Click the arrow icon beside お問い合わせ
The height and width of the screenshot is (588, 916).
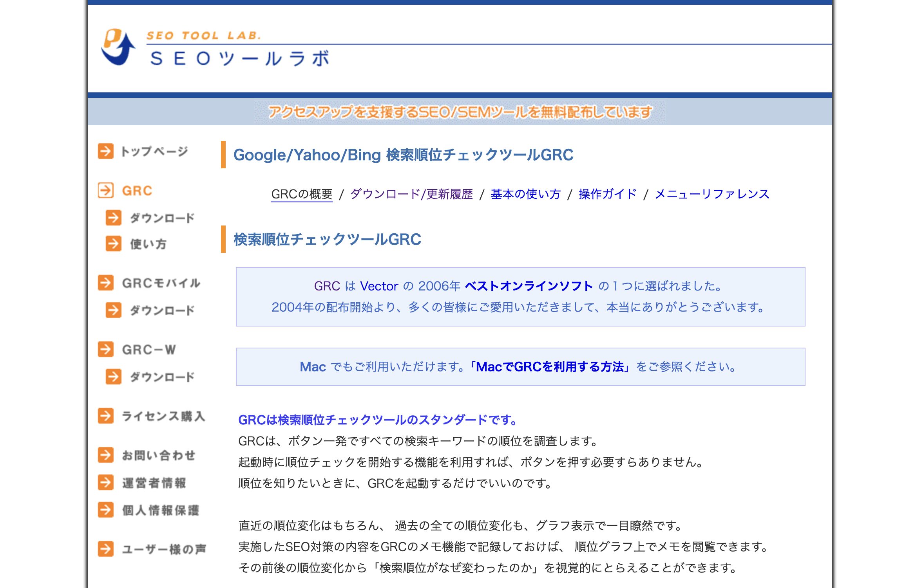coord(106,455)
